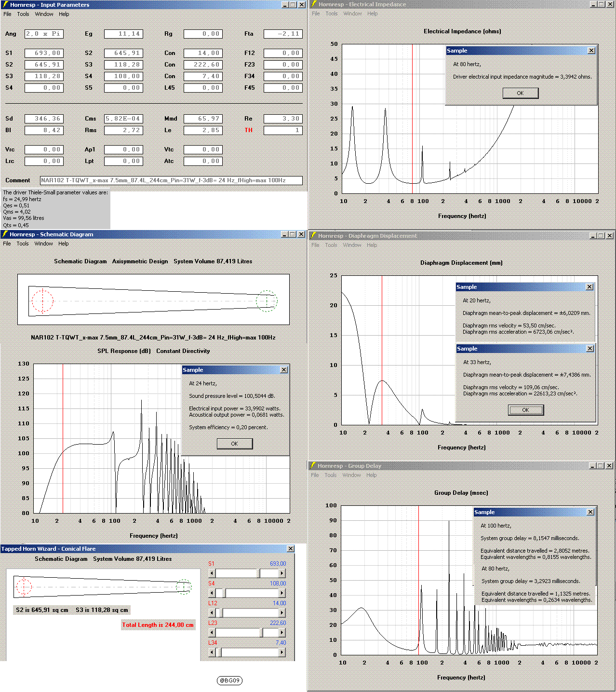Click the Con field showing 222,60
Image resolution: width=616 pixels, height=692 pixels.
tap(203, 65)
